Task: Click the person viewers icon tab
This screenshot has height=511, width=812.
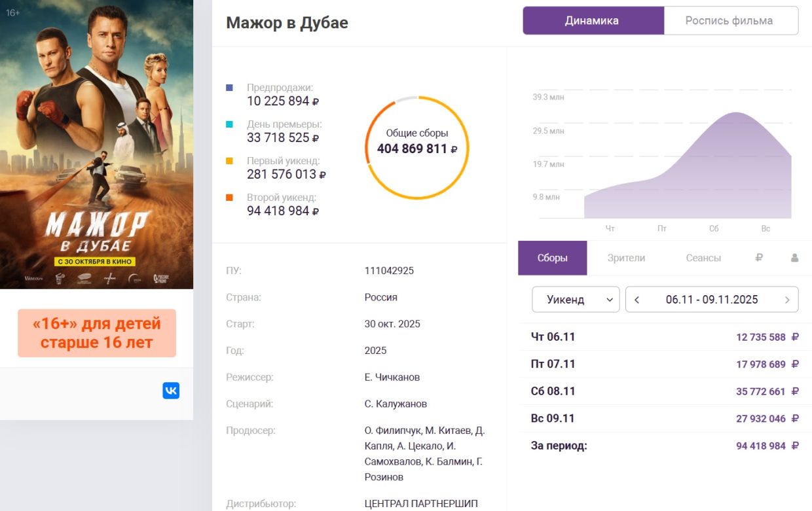Action: [x=794, y=258]
